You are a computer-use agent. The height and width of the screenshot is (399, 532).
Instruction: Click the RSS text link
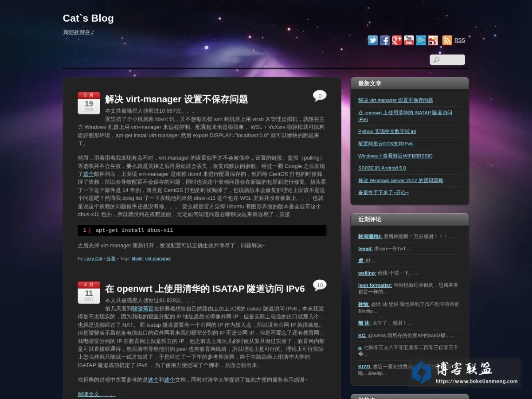coord(460,40)
